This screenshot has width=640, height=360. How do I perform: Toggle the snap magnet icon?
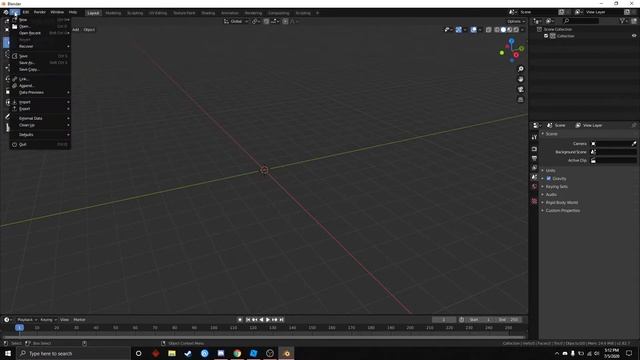(266, 21)
